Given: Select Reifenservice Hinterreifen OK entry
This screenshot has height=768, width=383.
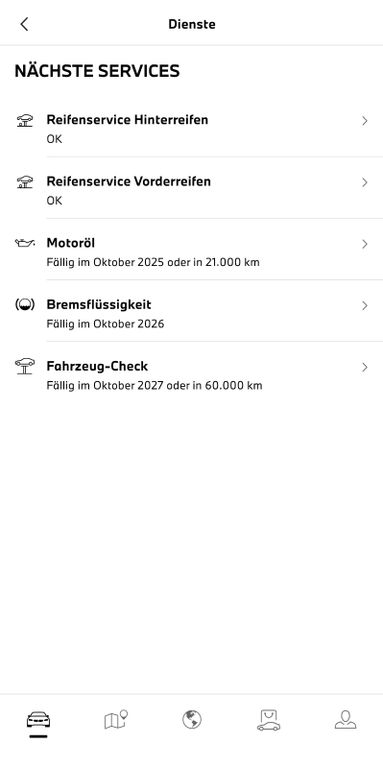Looking at the screenshot, I should click(x=192, y=126).
